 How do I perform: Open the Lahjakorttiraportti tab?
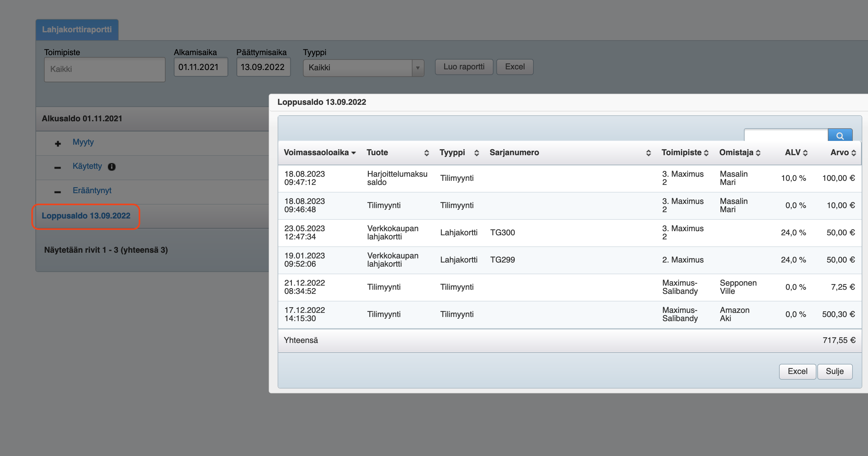77,30
